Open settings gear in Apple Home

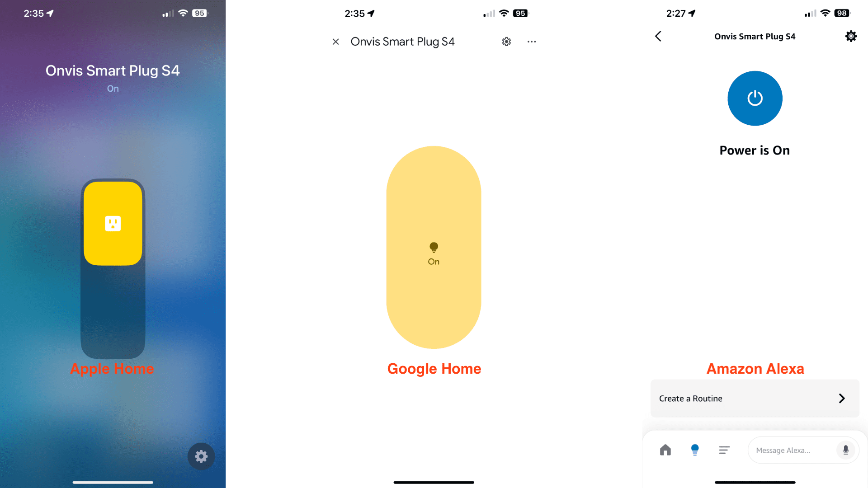click(201, 456)
